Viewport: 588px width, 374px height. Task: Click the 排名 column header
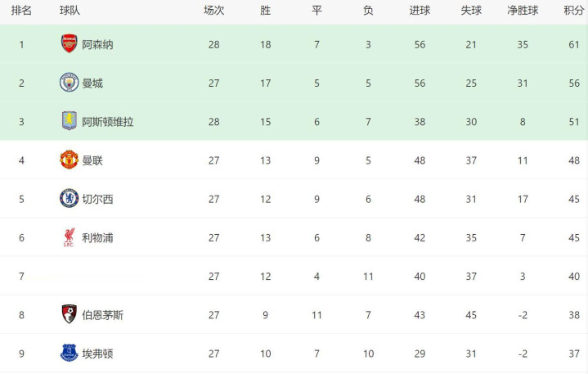pyautogui.click(x=22, y=11)
